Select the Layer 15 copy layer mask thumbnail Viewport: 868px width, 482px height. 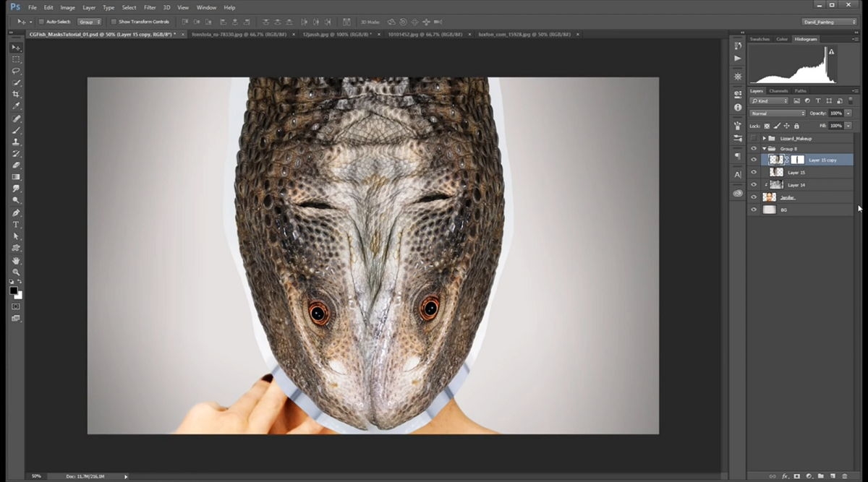tap(797, 160)
